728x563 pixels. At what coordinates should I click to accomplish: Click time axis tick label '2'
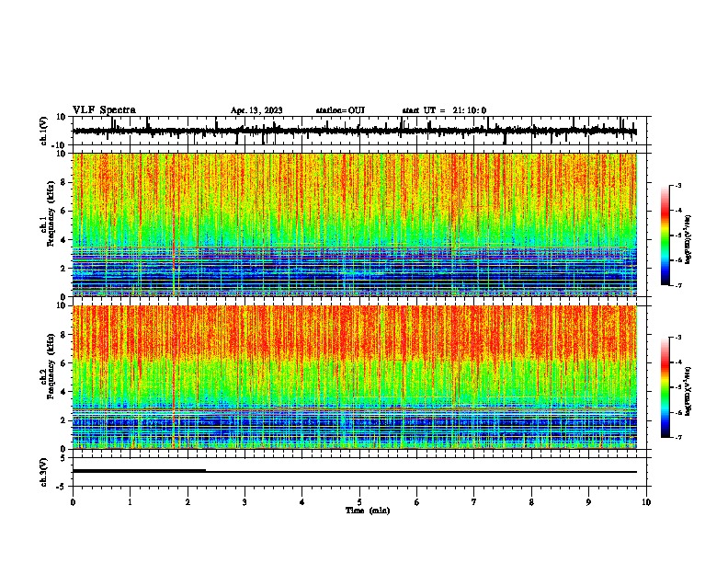(188, 502)
